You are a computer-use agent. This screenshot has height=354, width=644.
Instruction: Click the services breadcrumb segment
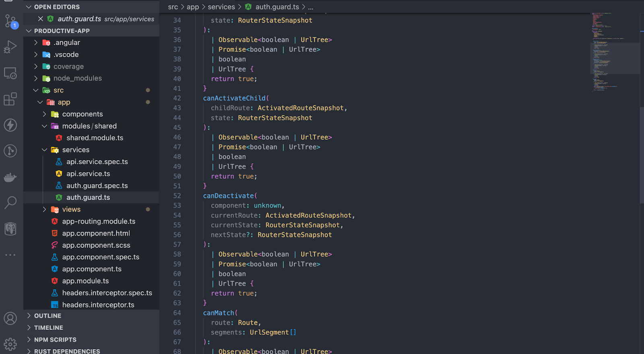(x=221, y=7)
